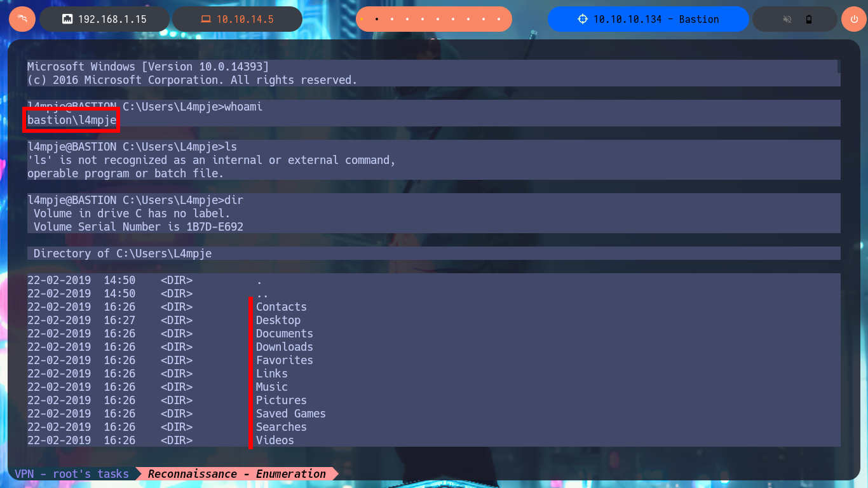The image size is (868, 488).
Task: Click the Directory of C:\Users\L4mpje line
Action: pyautogui.click(x=123, y=254)
